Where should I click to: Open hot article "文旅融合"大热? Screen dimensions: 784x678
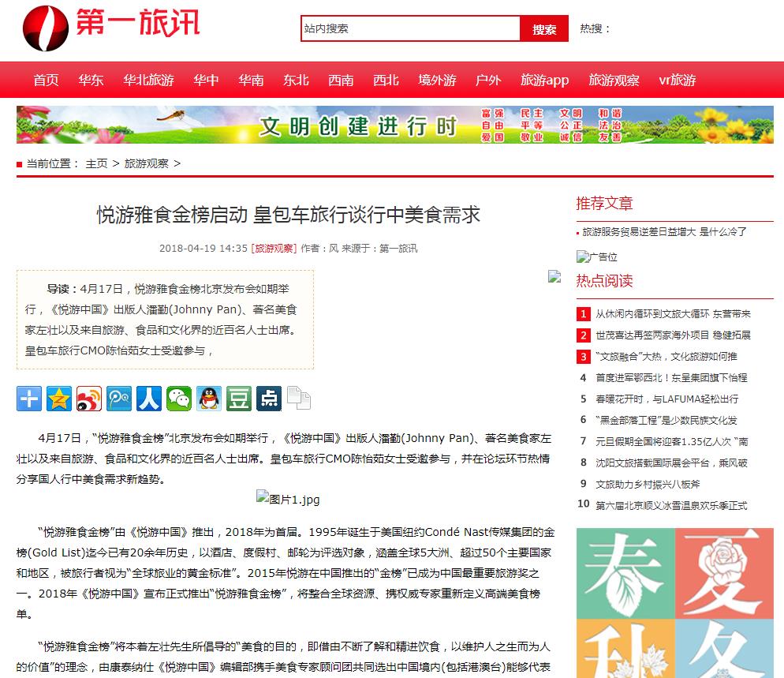click(x=666, y=356)
